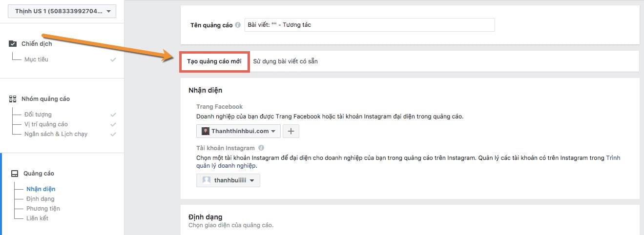The image size is (644, 235).
Task: Click the Nhóm quảng cáo grid icon
Action: (x=13, y=99)
